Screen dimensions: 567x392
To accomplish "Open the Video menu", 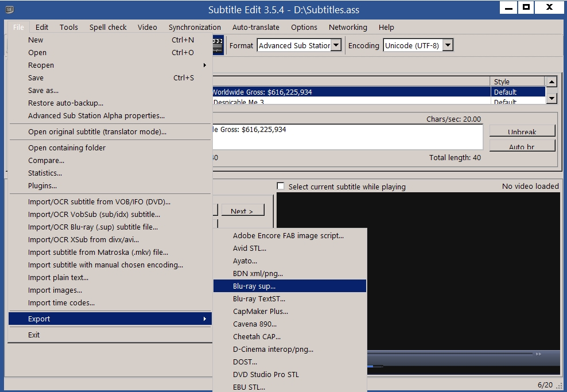I will pos(147,27).
